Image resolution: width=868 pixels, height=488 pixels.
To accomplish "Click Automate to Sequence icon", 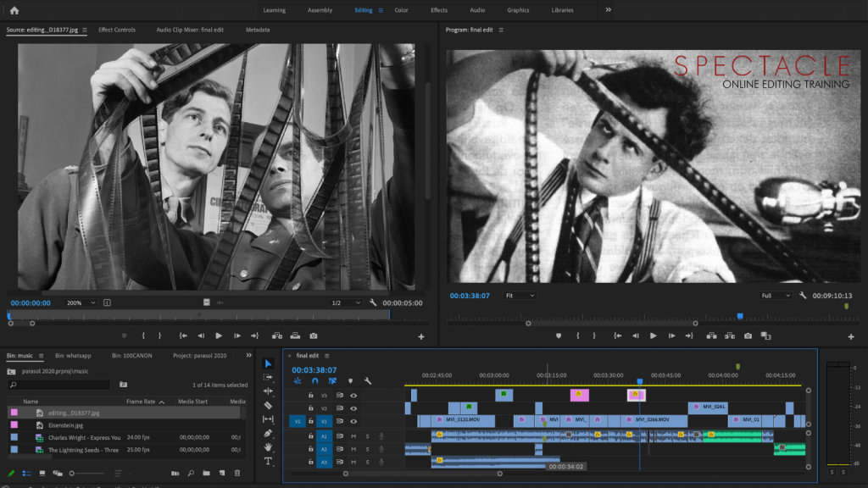I will click(175, 473).
